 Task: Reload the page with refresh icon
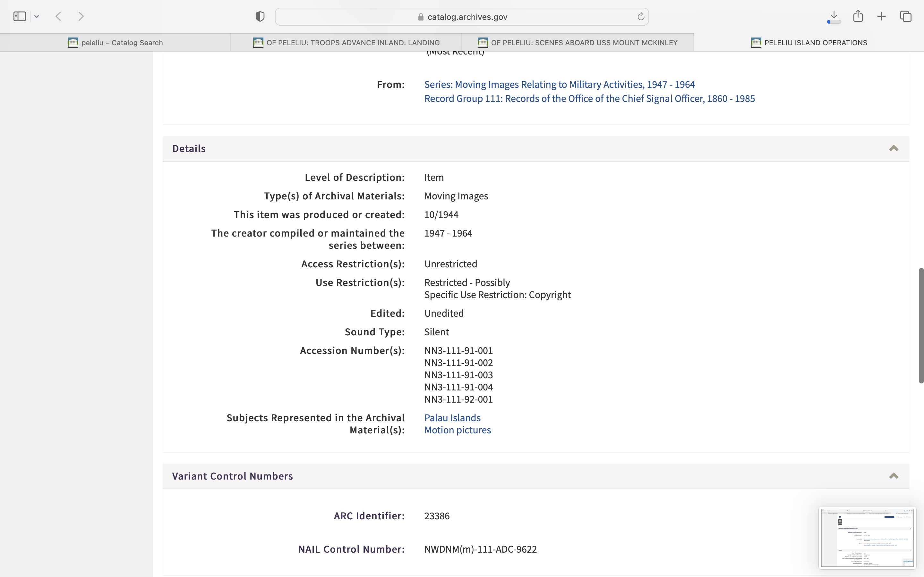(x=641, y=16)
